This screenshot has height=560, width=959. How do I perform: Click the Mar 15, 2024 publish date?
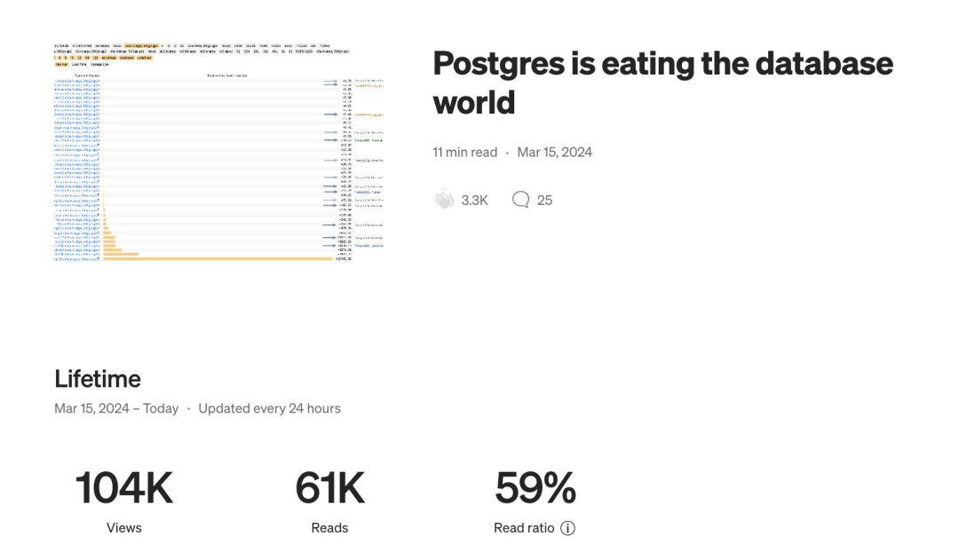[x=555, y=153]
